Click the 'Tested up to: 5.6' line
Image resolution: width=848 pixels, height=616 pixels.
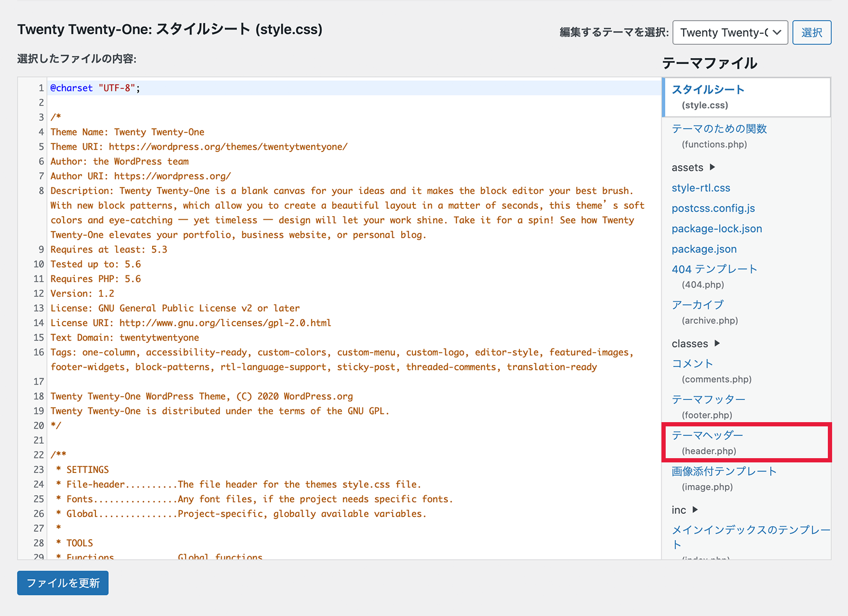click(95, 264)
